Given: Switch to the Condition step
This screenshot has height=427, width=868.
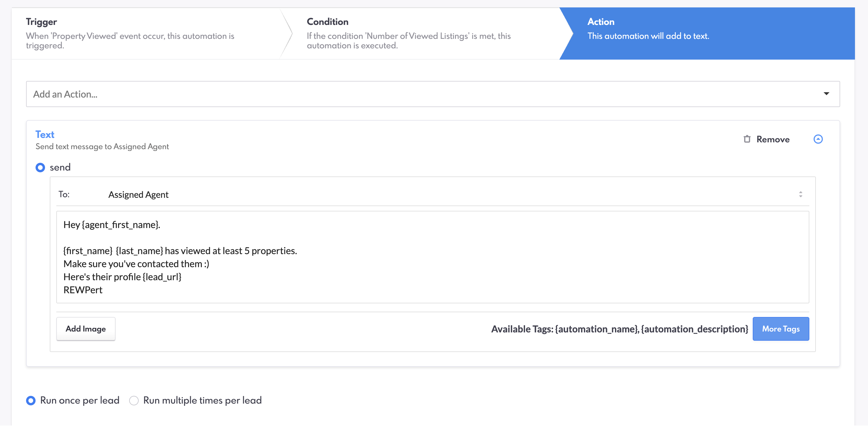Looking at the screenshot, I should pyautogui.click(x=421, y=34).
